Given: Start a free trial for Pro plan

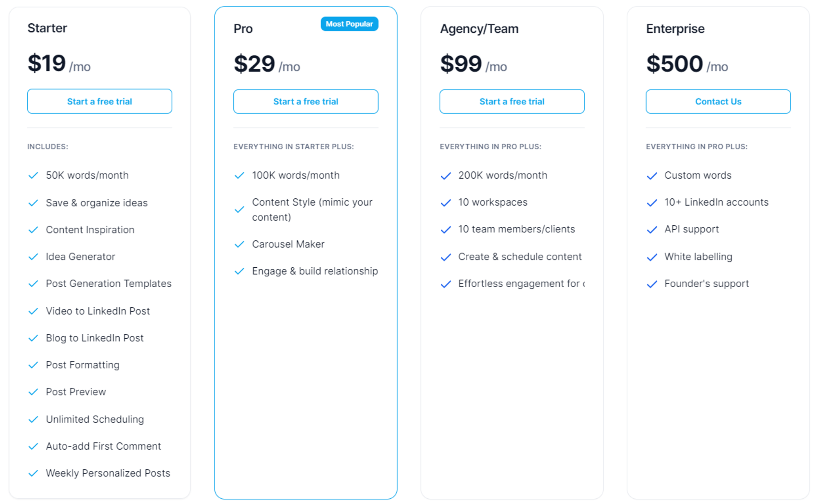Looking at the screenshot, I should pyautogui.click(x=306, y=102).
